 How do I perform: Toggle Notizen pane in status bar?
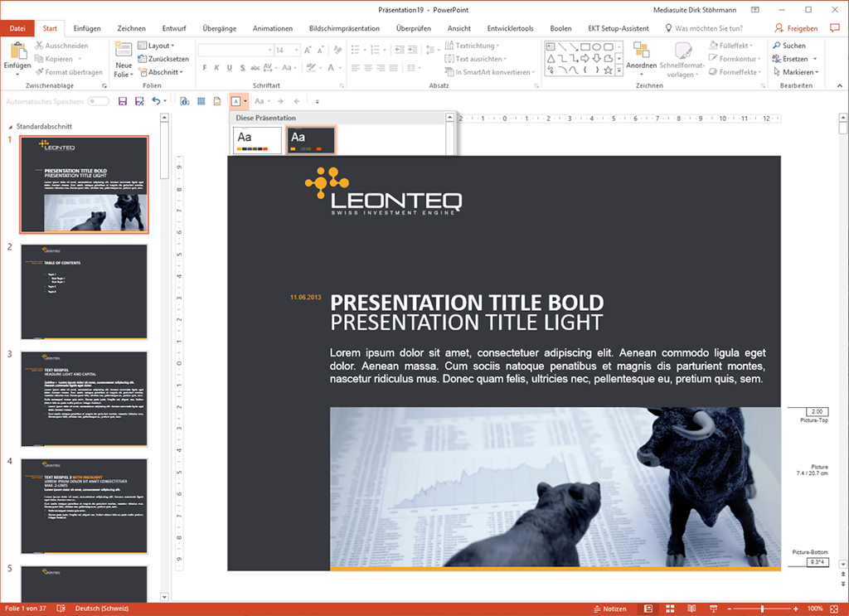tap(609, 609)
